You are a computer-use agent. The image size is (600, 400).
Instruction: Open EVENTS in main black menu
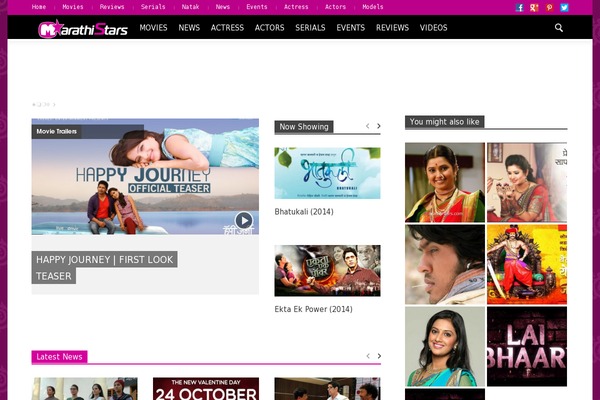(x=351, y=28)
